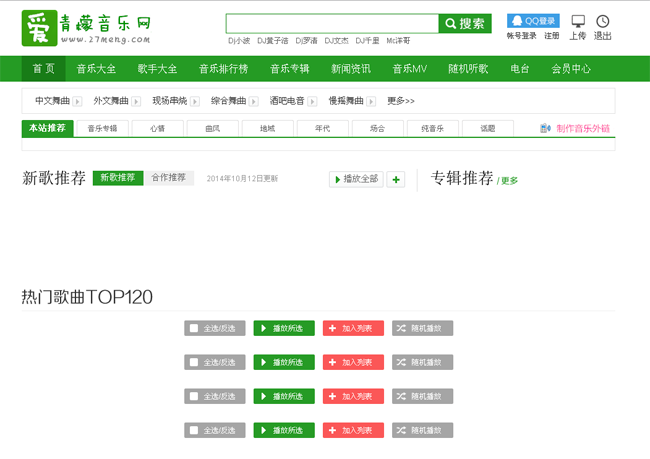Expand the arrow next to 中文舞曲
Viewport: 650px width, 459px height.
77,101
